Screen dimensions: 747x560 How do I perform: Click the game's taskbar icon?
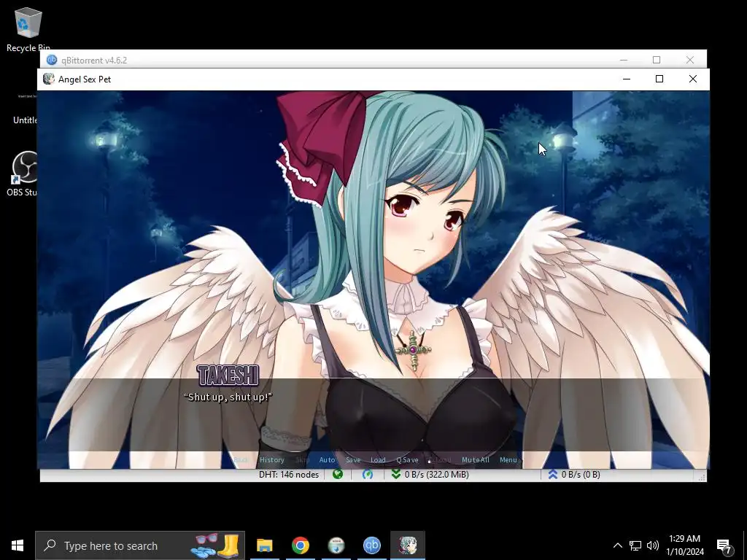point(408,545)
